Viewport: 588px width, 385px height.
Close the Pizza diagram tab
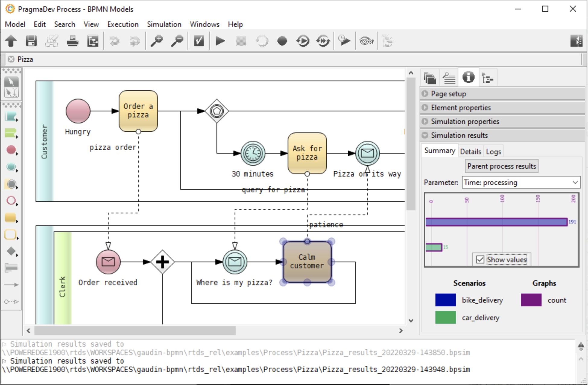pos(11,59)
